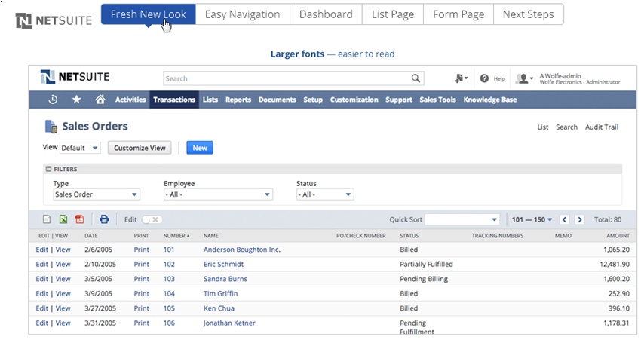
Task: Open the Type filter dropdown
Action: [96, 194]
